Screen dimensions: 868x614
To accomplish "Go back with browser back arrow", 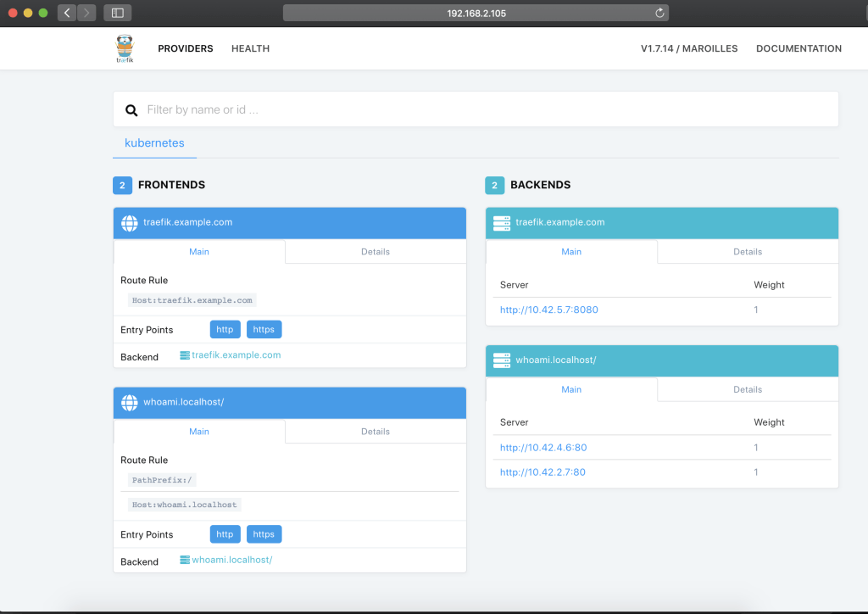I will pos(67,13).
